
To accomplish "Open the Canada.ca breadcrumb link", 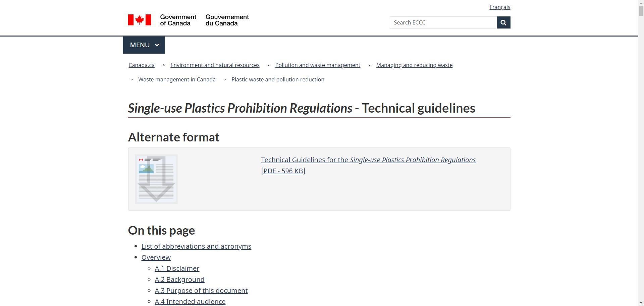I will tap(142, 65).
